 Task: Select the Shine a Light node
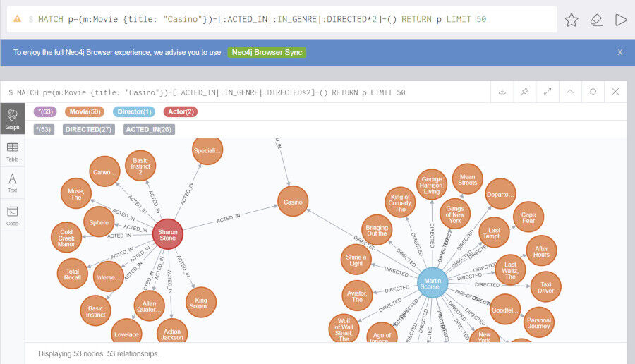pyautogui.click(x=356, y=260)
